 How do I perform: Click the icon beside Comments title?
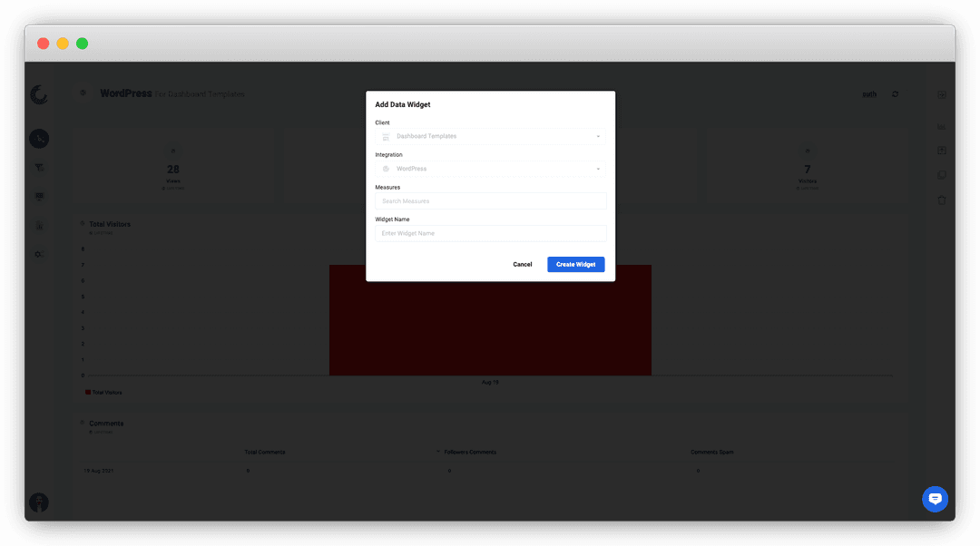[83, 423]
